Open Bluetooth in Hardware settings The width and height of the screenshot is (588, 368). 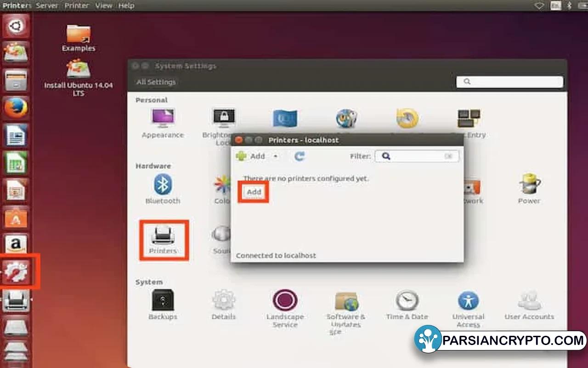163,189
